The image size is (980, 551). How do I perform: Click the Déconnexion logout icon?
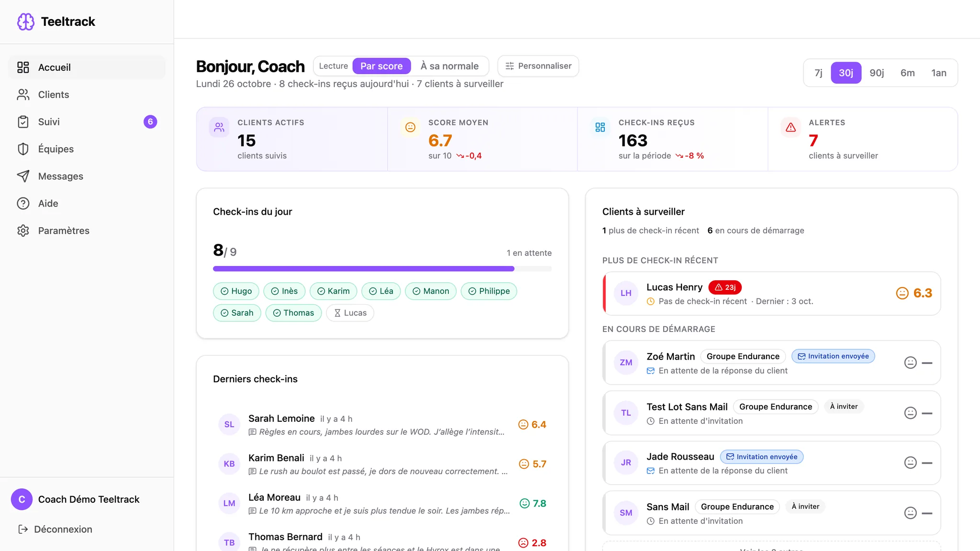coord(23,529)
